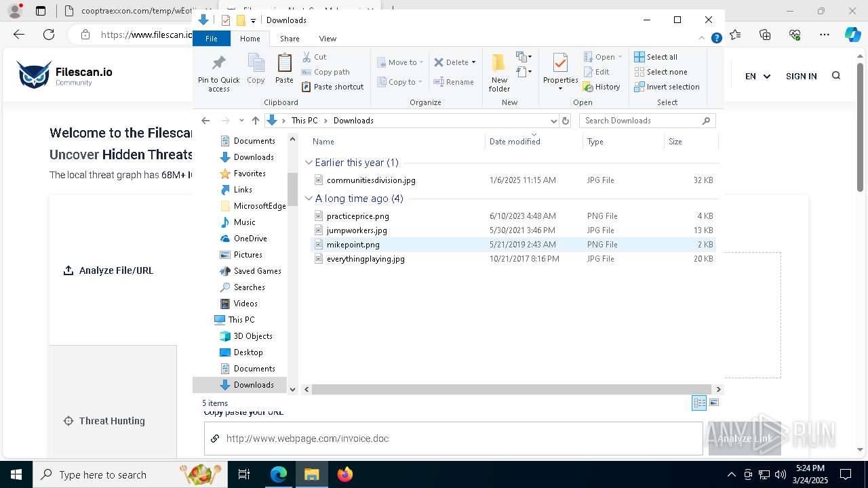Collapse the Earlier this year group
The image size is (868, 488).
coord(309,163)
